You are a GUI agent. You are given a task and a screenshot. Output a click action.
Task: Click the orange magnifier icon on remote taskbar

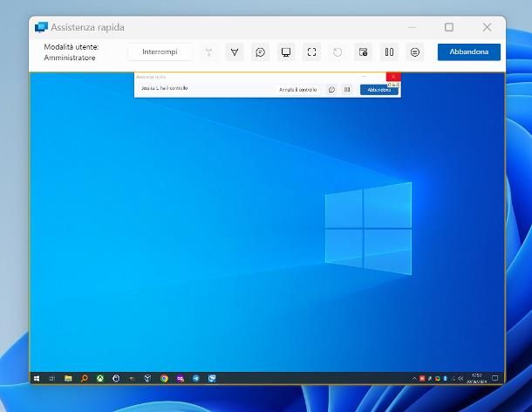tap(84, 378)
